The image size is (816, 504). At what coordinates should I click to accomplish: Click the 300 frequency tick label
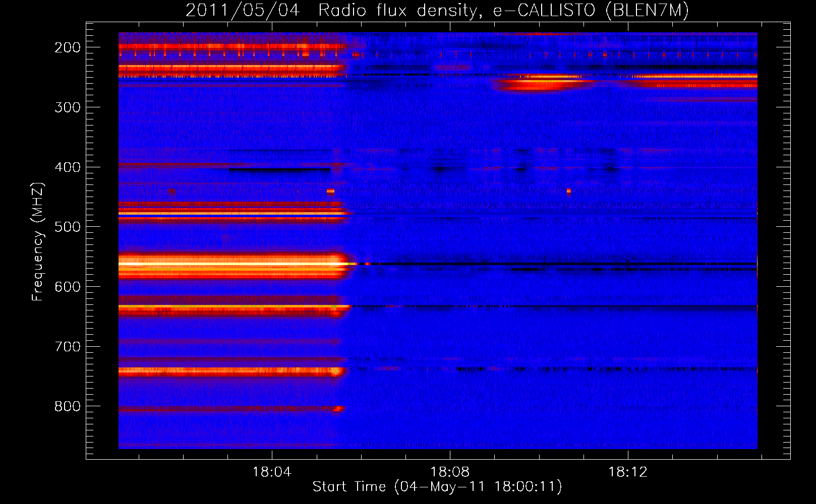coord(68,107)
